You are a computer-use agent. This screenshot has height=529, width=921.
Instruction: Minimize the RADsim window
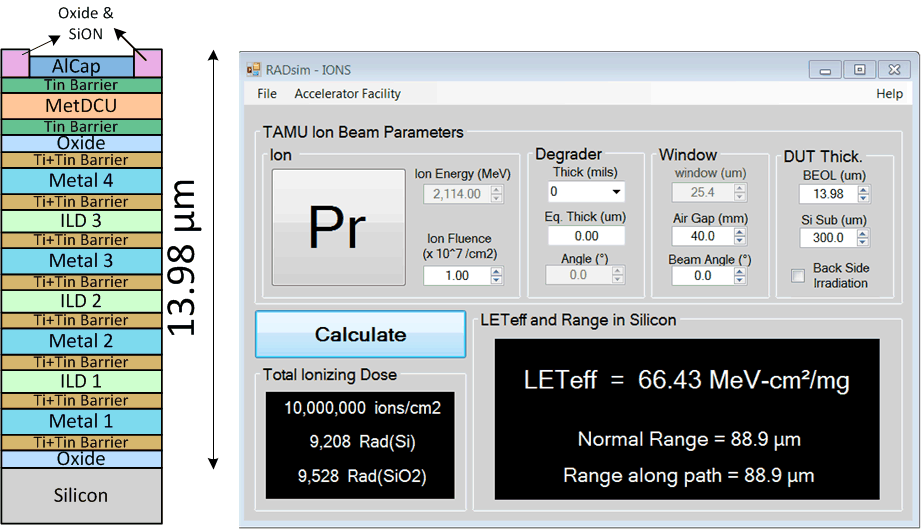click(825, 70)
